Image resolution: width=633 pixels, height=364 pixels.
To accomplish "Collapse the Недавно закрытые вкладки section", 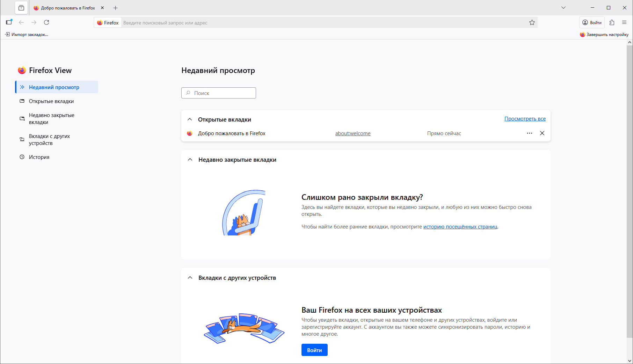I will pyautogui.click(x=190, y=160).
